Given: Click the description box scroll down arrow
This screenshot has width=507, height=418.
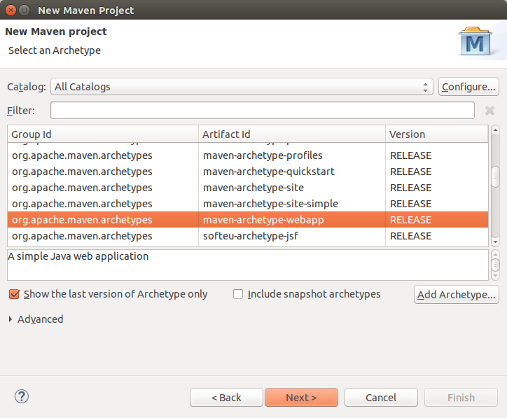Looking at the screenshot, I should pos(495,276).
